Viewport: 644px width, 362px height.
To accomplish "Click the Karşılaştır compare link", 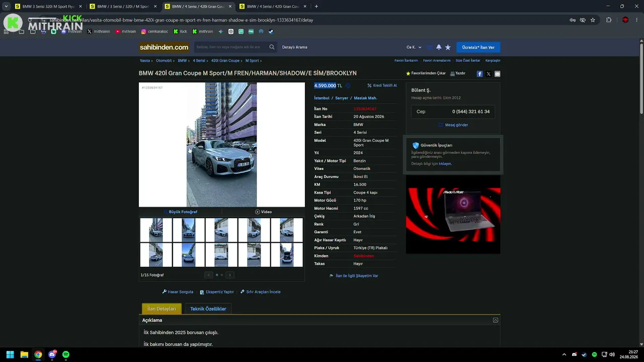I will pyautogui.click(x=493, y=60).
